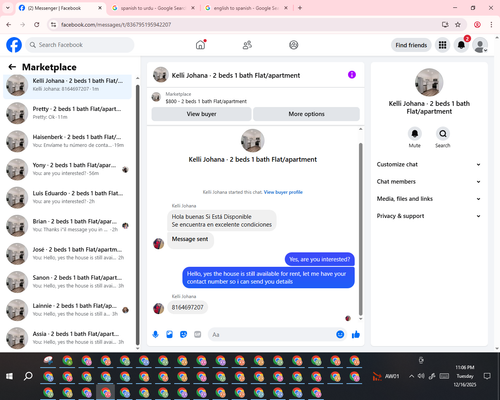Open a new browser tab

tap(300, 8)
